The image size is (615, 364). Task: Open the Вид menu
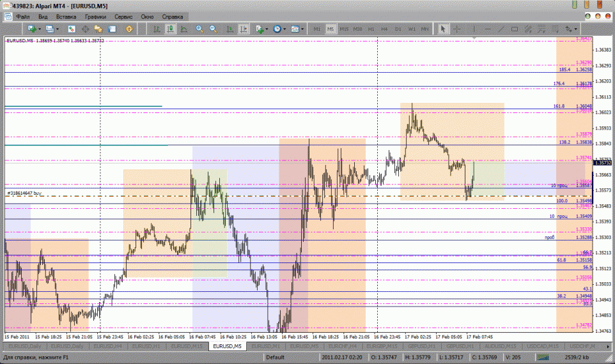point(43,17)
